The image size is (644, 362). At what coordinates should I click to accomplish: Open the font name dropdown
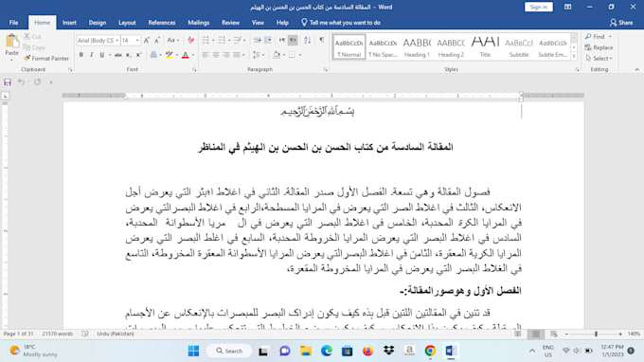pyautogui.click(x=117, y=40)
